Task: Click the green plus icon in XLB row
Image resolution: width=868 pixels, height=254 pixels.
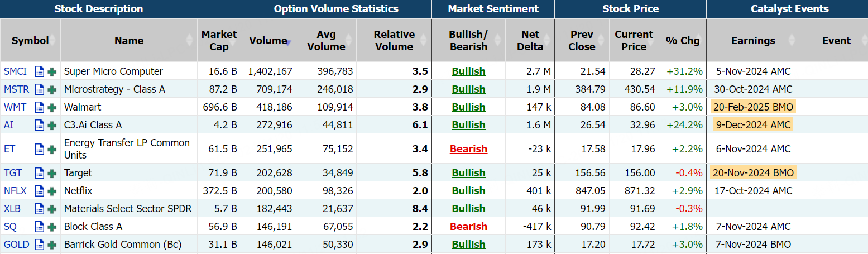Action: (52, 209)
